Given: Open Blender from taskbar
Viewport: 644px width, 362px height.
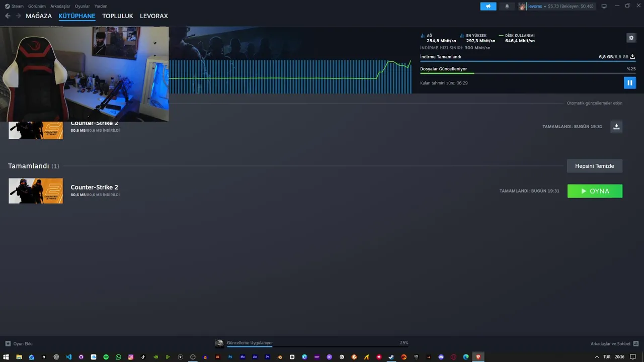Looking at the screenshot, I should (280, 357).
